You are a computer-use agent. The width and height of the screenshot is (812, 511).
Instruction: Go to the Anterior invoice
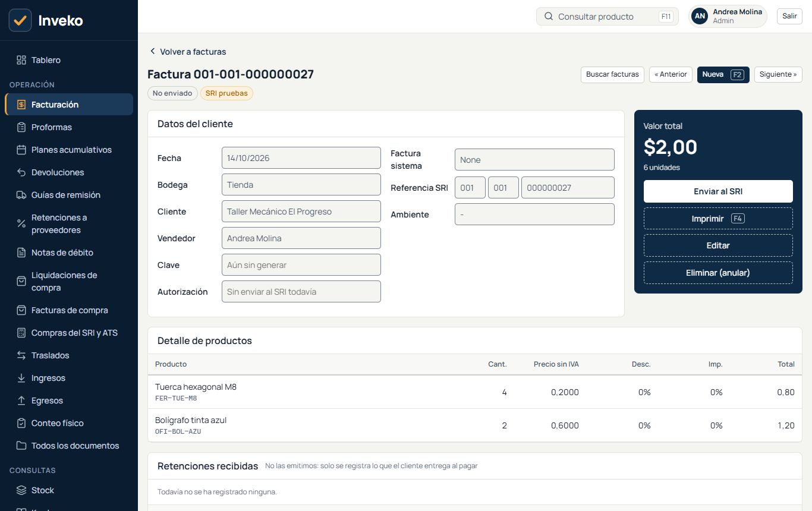click(x=671, y=74)
